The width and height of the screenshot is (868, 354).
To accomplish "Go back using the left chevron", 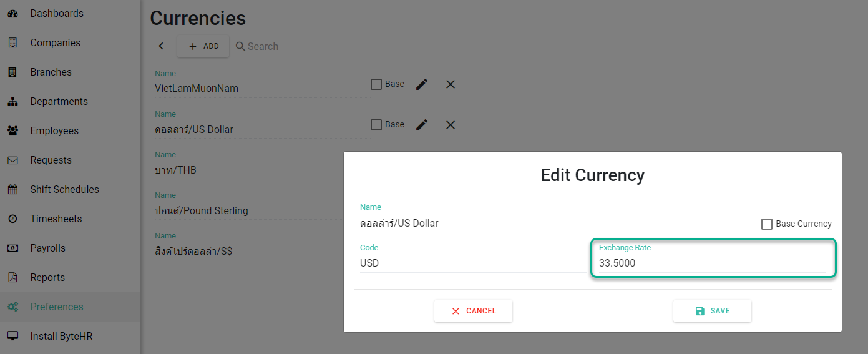I will pyautogui.click(x=161, y=46).
